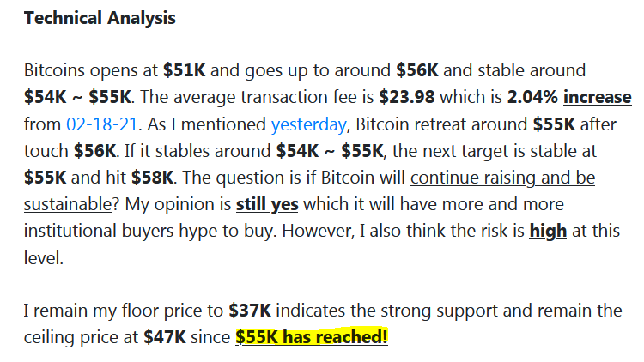Click the 'Technical Analysis' heading
The width and height of the screenshot is (644, 362).
tap(100, 18)
